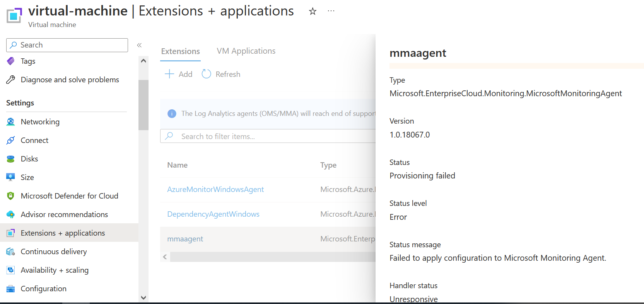
Task: Click the Add extension button
Action: tap(179, 74)
